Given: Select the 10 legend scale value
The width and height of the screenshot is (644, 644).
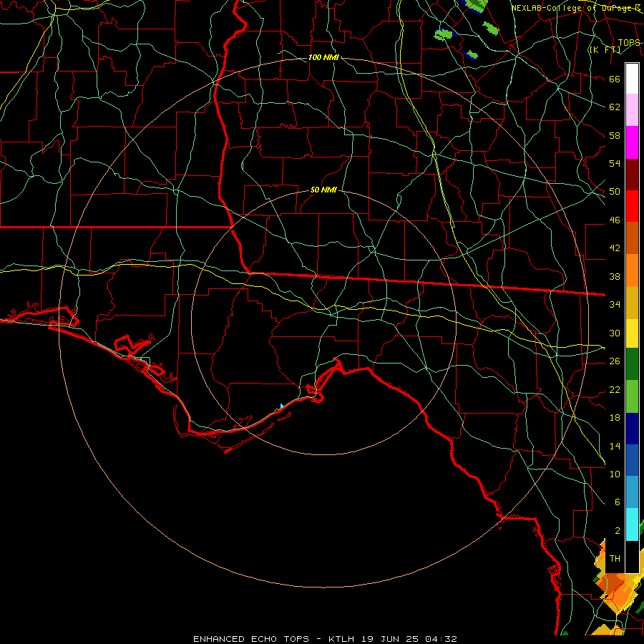Looking at the screenshot, I should tap(615, 474).
